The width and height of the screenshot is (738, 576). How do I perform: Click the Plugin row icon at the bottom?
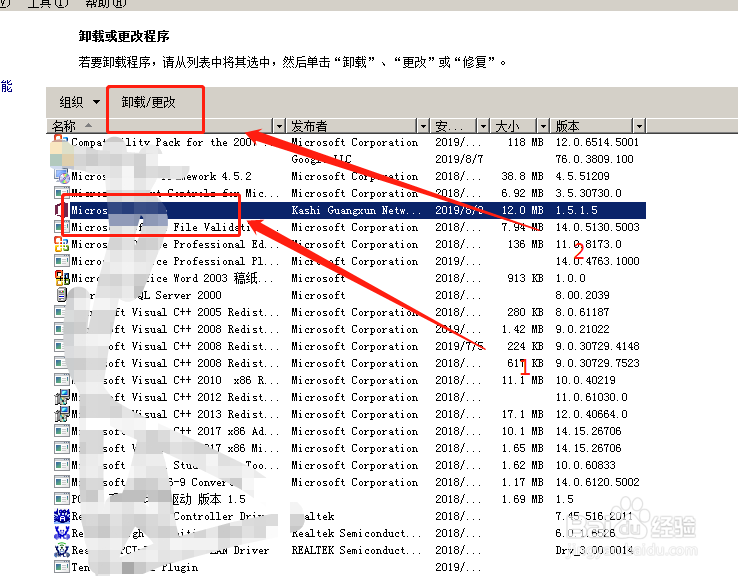point(62,567)
